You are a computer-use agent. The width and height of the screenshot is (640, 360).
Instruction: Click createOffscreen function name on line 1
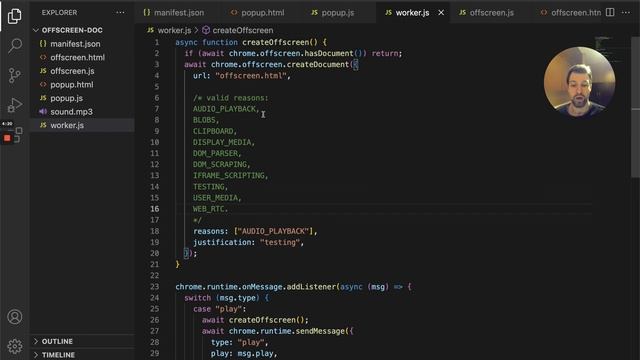276,42
